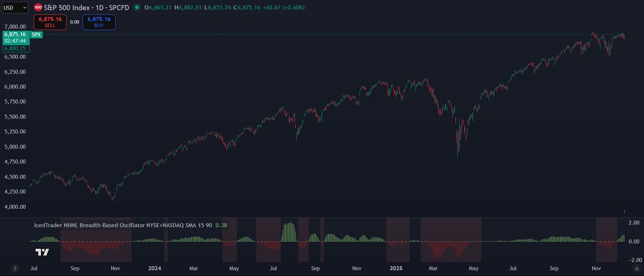The width and height of the screenshot is (644, 276).
Task: Click the 7,000.00 price axis label
Action: coord(16,26)
